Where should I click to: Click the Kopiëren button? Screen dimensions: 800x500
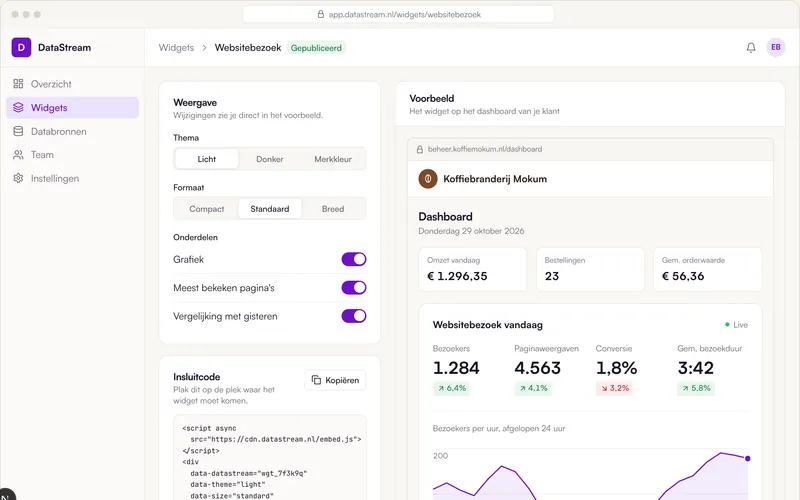pos(335,380)
